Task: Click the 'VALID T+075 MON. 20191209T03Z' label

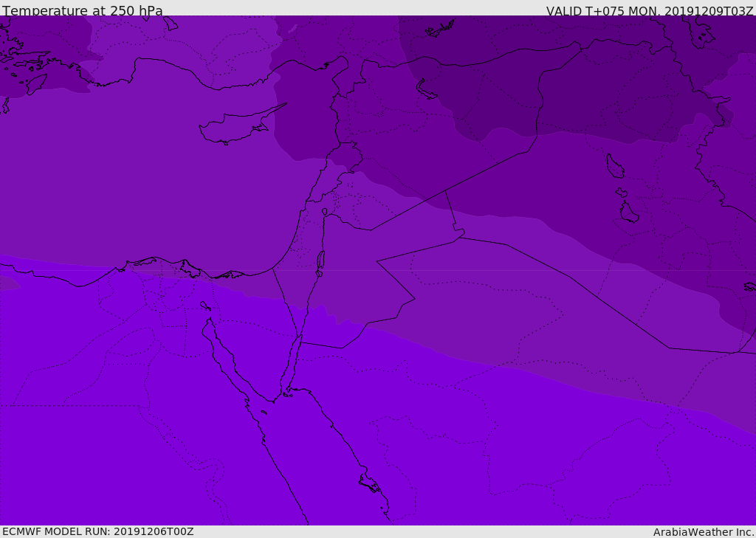Action: (x=650, y=10)
